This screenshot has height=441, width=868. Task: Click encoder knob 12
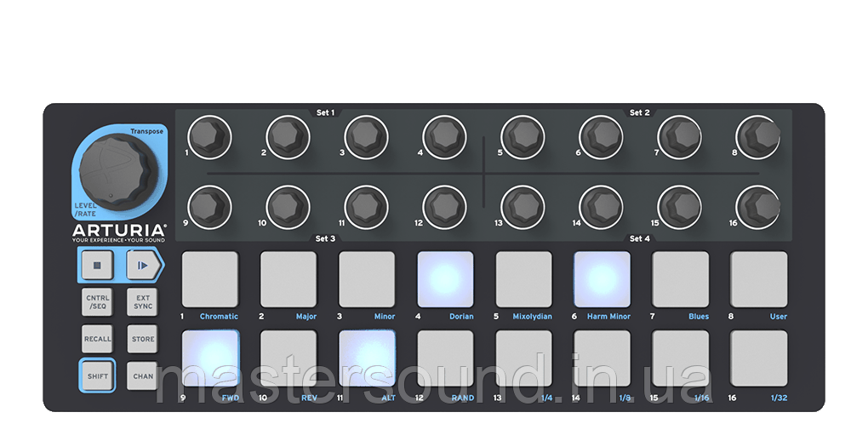click(444, 207)
